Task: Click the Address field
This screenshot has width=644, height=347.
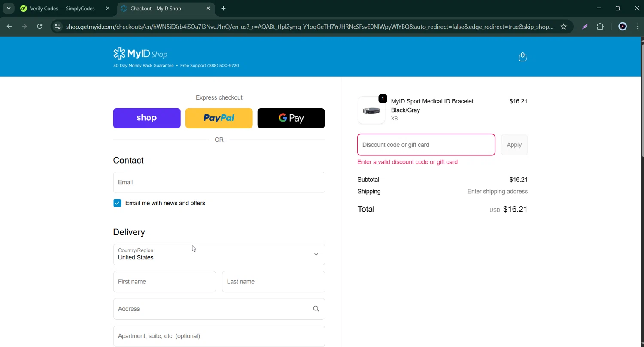Action: tap(219, 309)
